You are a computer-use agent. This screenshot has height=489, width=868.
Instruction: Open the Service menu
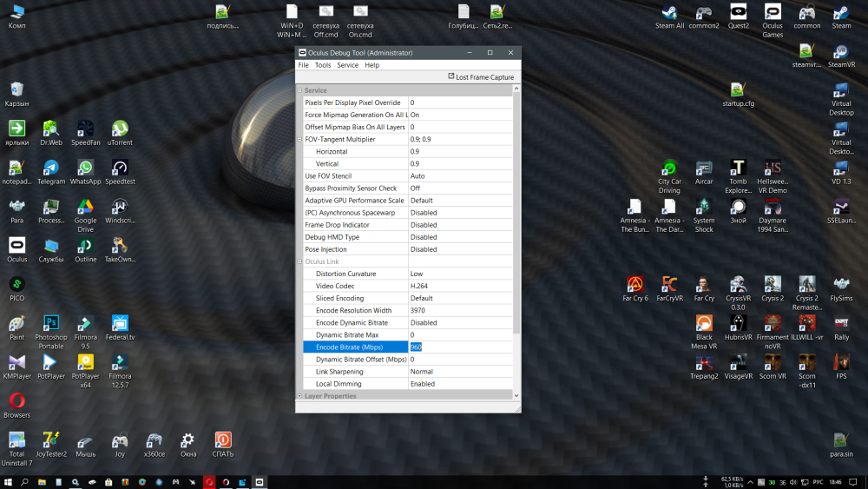coord(347,65)
